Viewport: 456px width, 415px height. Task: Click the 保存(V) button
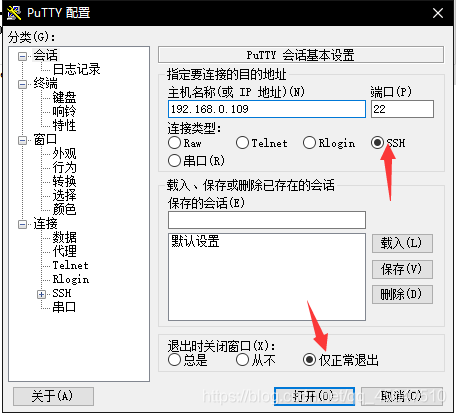click(x=402, y=269)
